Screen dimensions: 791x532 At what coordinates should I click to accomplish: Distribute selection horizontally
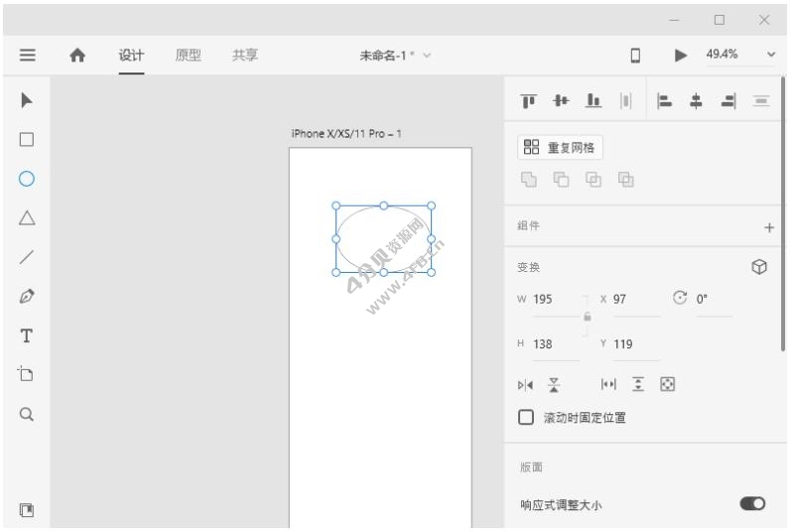[x=625, y=101]
